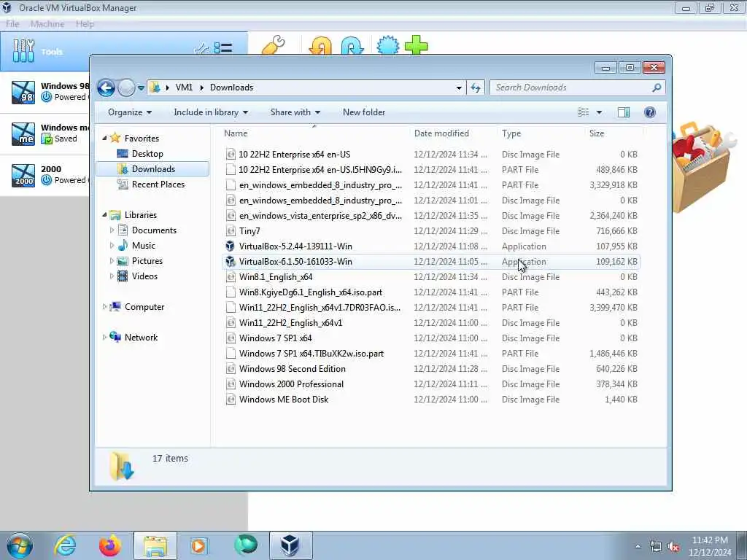Image resolution: width=747 pixels, height=560 pixels.
Task: Select the Windows ME virtual machine
Action: pyautogui.click(x=44, y=133)
